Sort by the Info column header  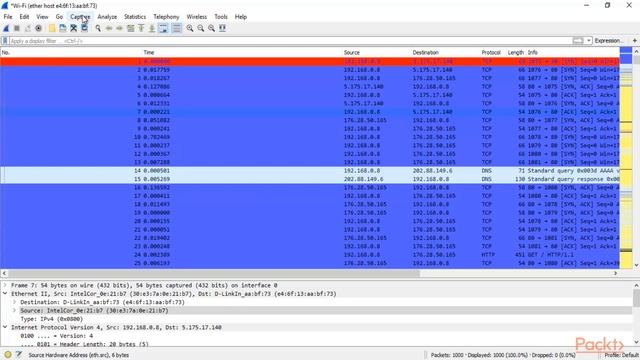(x=572, y=52)
